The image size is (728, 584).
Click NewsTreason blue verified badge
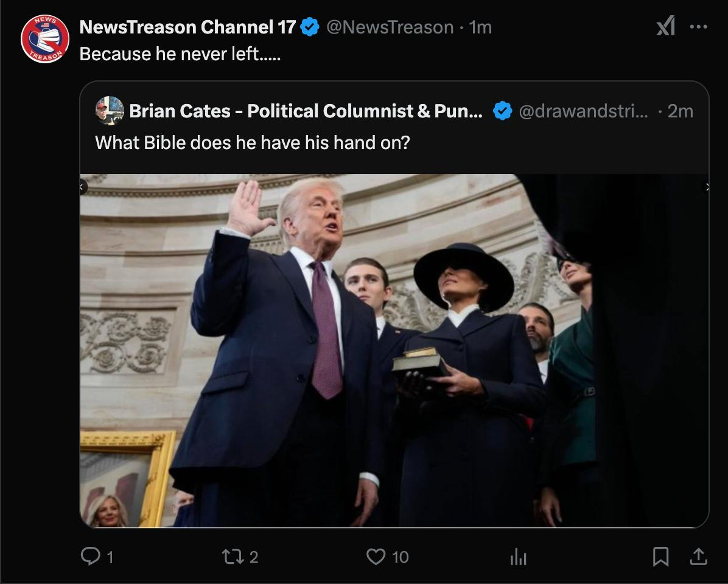pos(310,27)
